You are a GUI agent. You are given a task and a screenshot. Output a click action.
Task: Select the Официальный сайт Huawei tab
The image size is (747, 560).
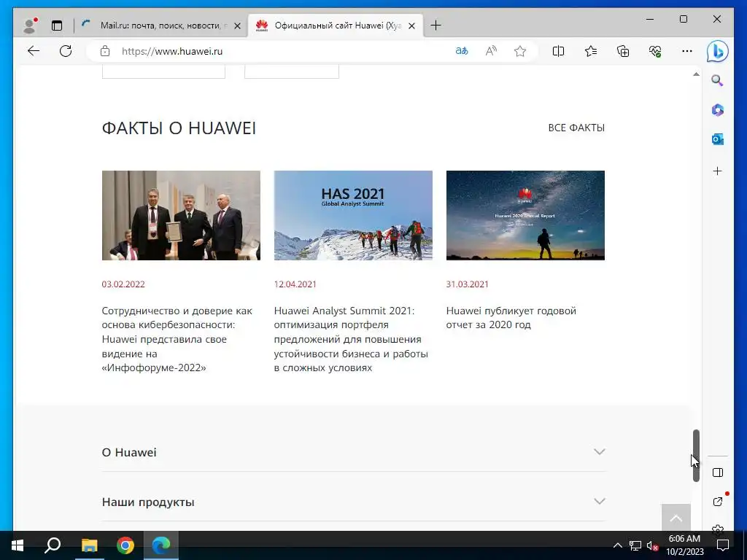click(336, 26)
